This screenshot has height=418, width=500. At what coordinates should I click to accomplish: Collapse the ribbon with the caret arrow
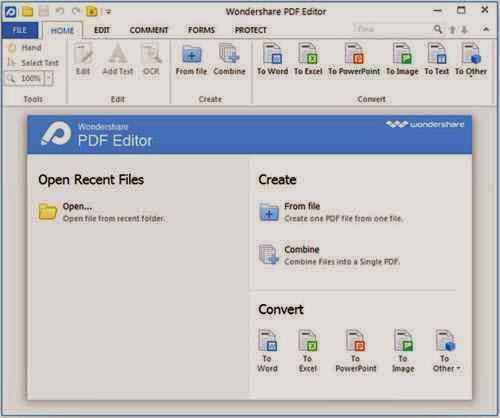point(486,29)
